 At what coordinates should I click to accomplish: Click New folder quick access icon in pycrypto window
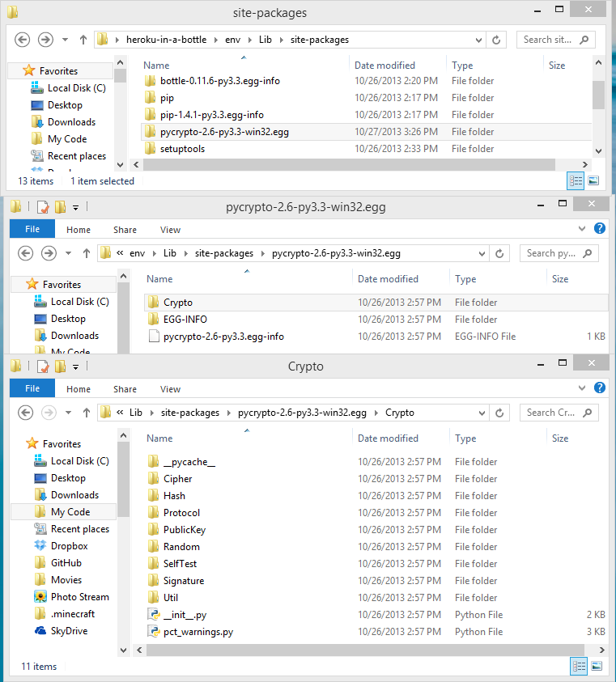(60, 207)
